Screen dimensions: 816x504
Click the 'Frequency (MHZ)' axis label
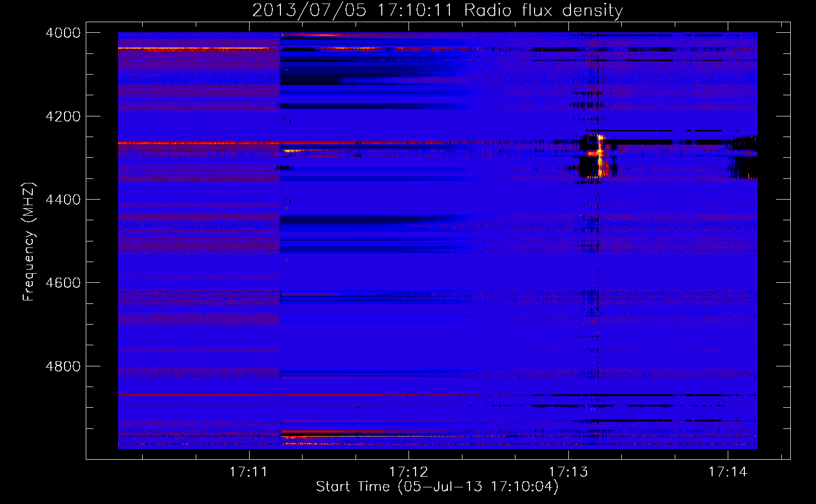[29, 242]
